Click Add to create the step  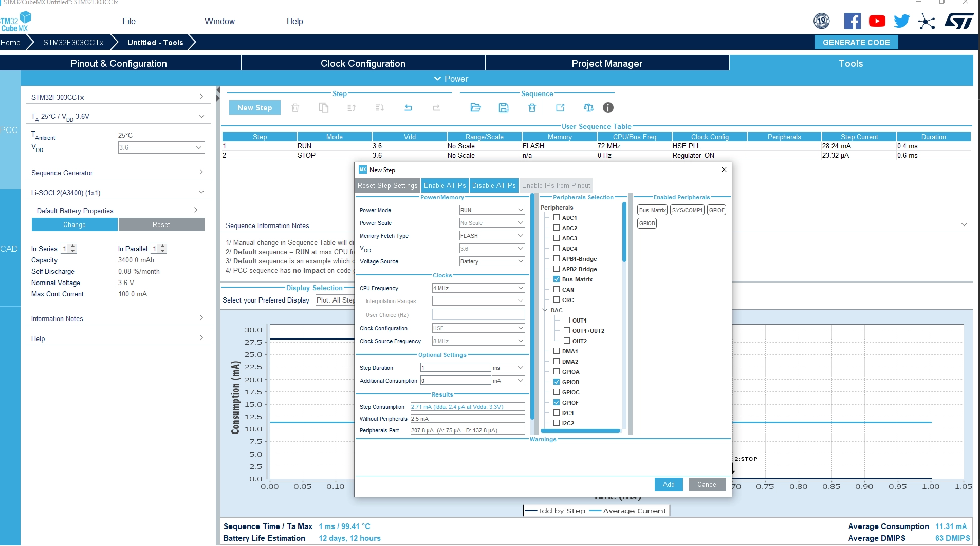coord(669,484)
